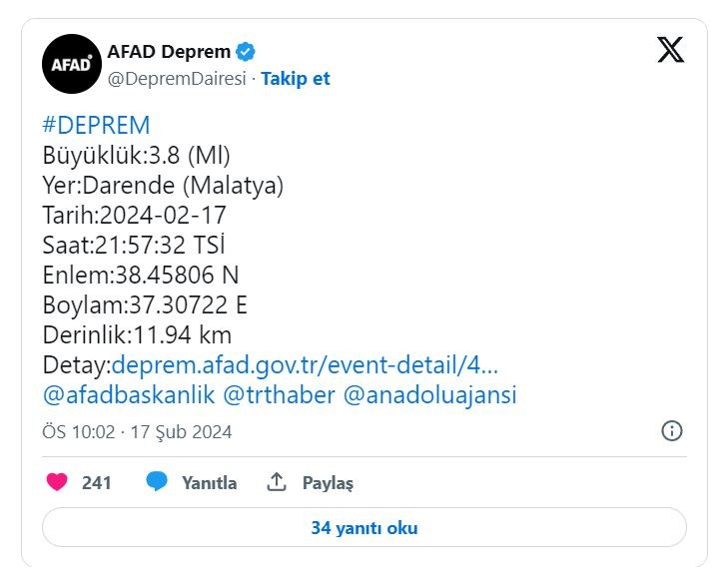This screenshot has height=588, width=718.
Task: Click the Paylaş share label
Action: pyautogui.click(x=328, y=483)
